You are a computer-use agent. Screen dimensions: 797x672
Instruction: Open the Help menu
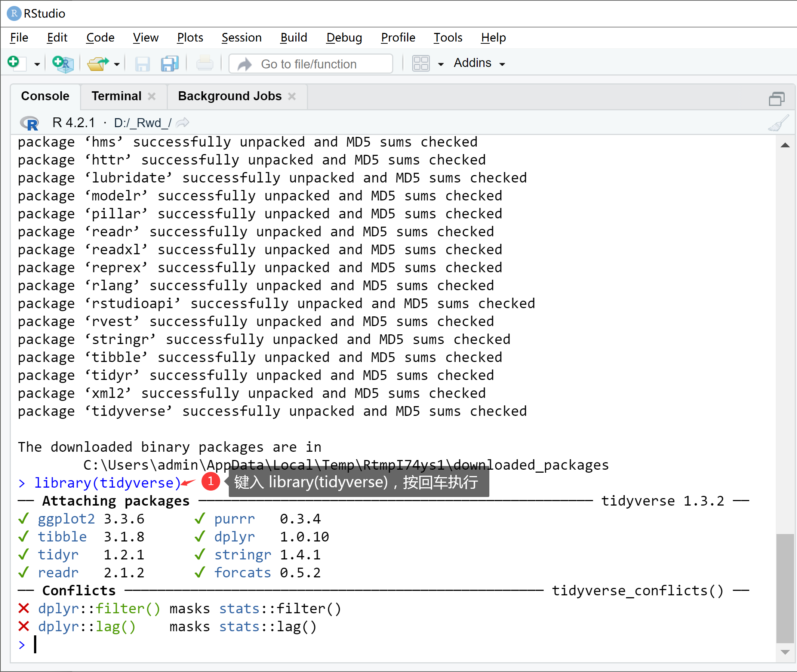pyautogui.click(x=493, y=37)
